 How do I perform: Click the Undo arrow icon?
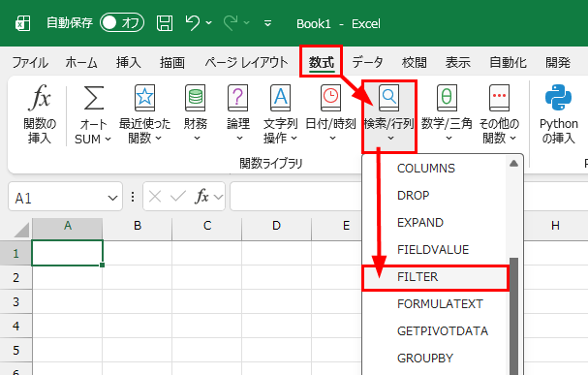click(193, 23)
